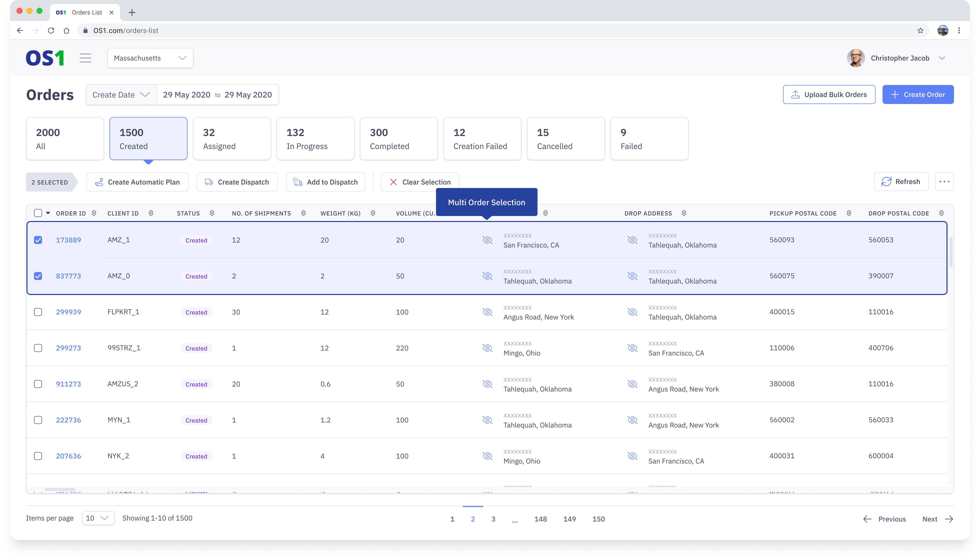The height and width of the screenshot is (560, 980).
Task: Open the Create Date filter dropdown
Action: 121,94
